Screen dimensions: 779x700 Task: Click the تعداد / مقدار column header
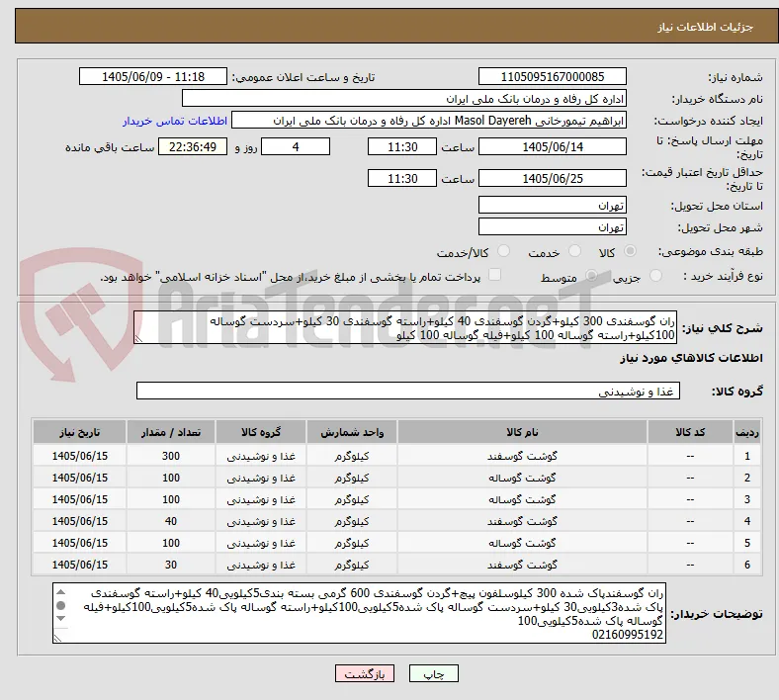(171, 432)
